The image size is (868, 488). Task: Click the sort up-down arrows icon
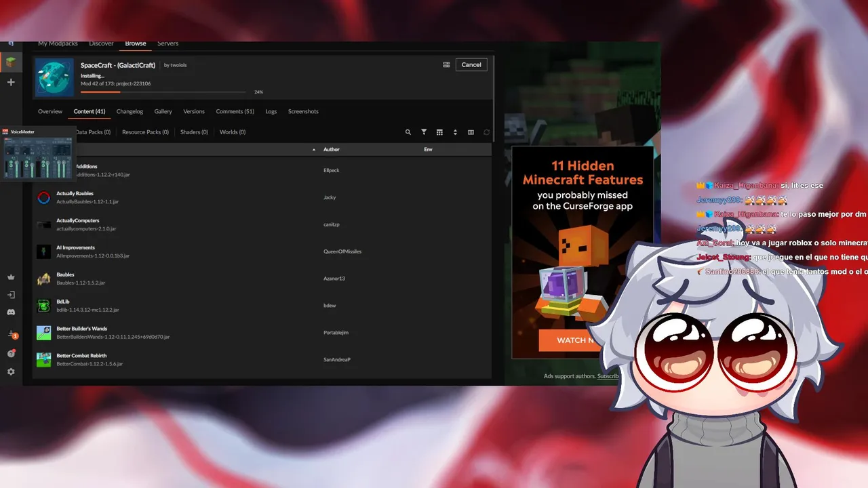click(x=455, y=132)
